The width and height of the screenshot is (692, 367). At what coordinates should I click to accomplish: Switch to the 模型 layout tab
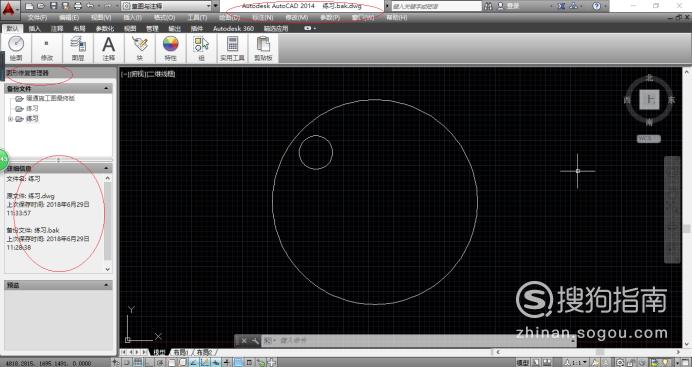159,352
